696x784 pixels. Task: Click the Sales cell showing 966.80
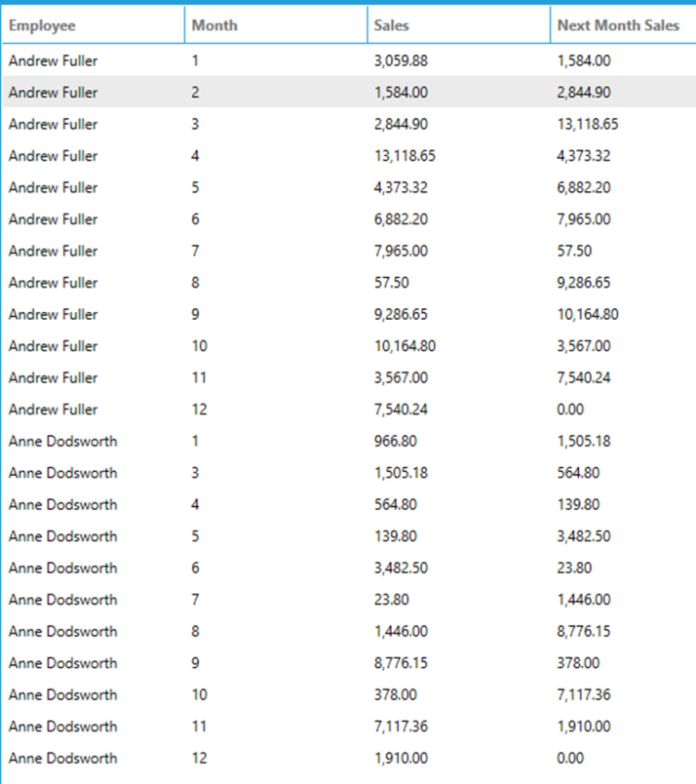tap(395, 441)
